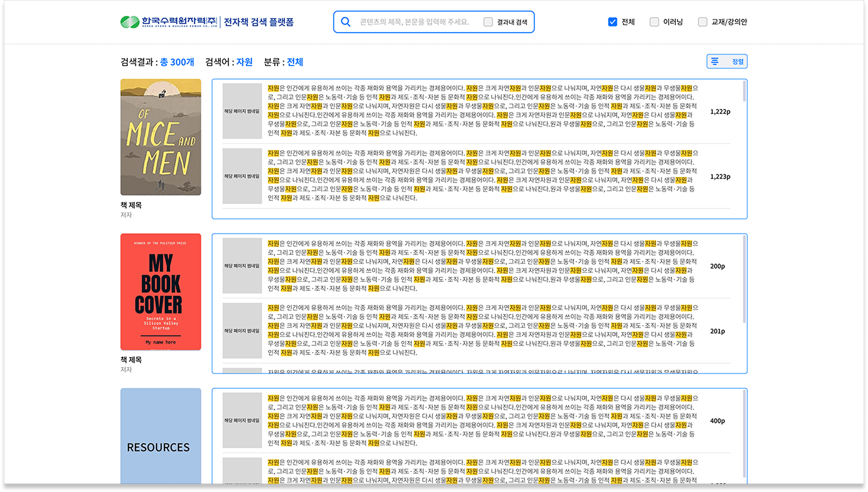
Task: Open the Of Mice and Men cover
Action: click(161, 137)
